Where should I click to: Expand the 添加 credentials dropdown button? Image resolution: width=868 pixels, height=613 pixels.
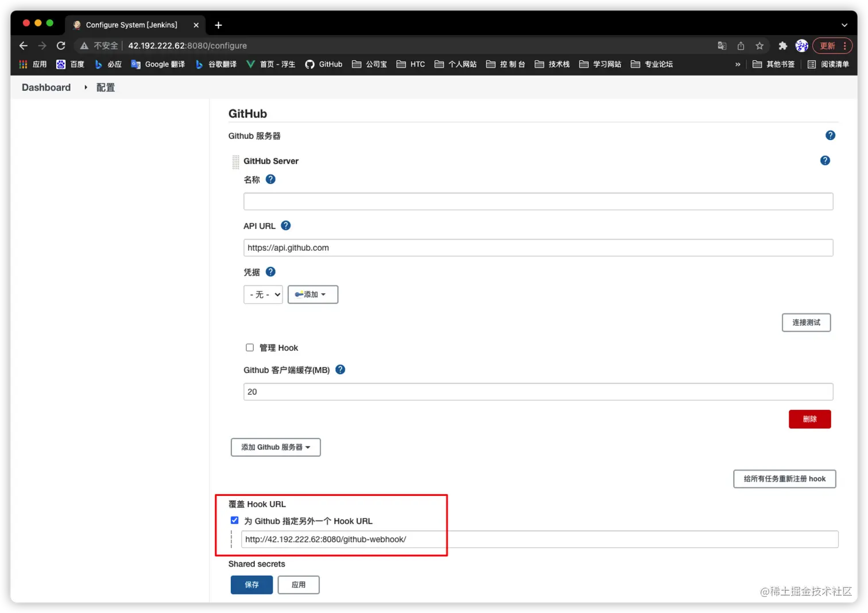coord(313,294)
